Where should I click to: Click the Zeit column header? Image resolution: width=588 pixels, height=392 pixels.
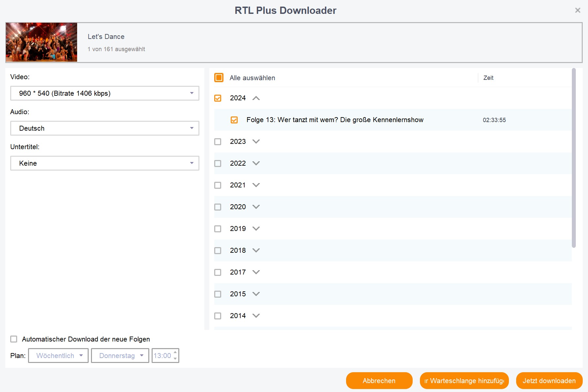click(488, 78)
